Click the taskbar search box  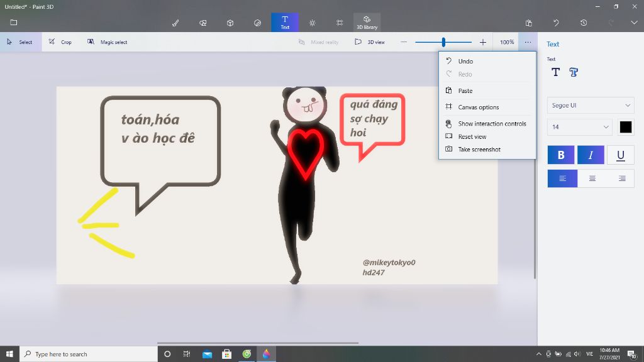(x=88, y=354)
